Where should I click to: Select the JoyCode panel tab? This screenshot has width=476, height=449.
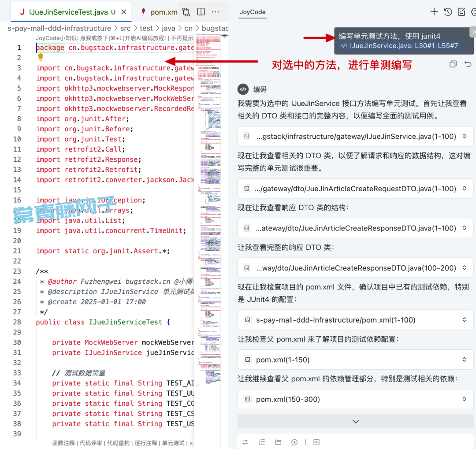(253, 12)
